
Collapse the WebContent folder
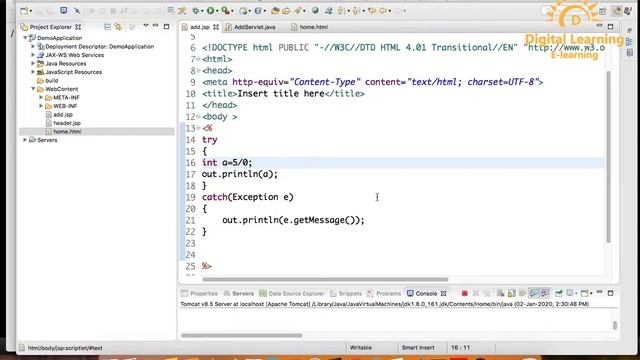coord(33,89)
